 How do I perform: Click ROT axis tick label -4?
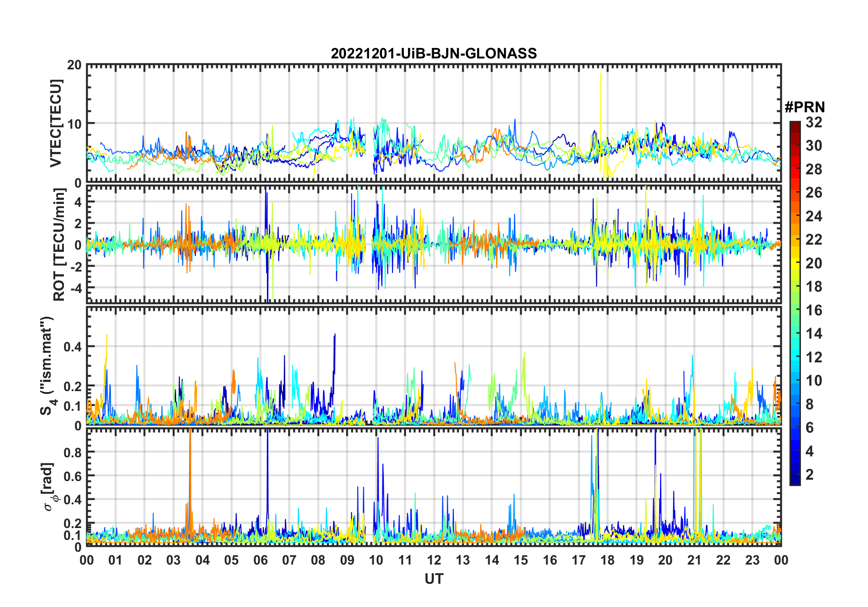75,288
